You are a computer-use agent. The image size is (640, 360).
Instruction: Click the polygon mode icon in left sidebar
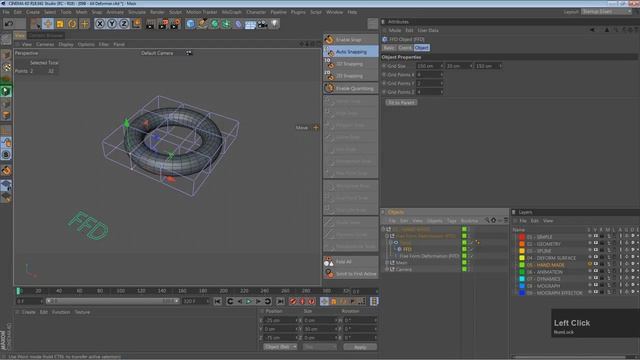point(6,116)
